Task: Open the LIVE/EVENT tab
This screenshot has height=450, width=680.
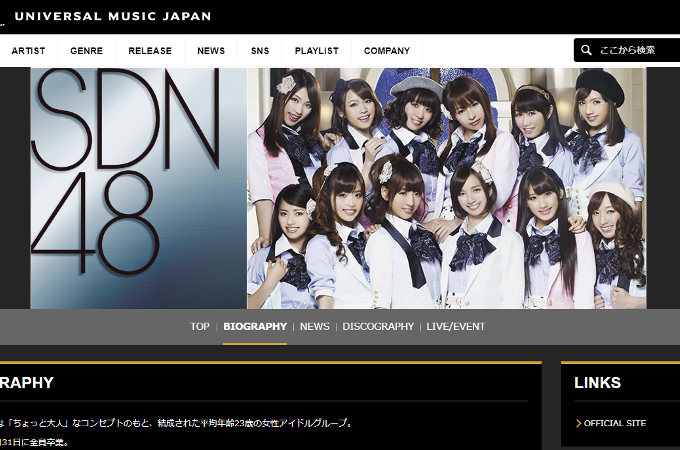Action: coord(456,326)
